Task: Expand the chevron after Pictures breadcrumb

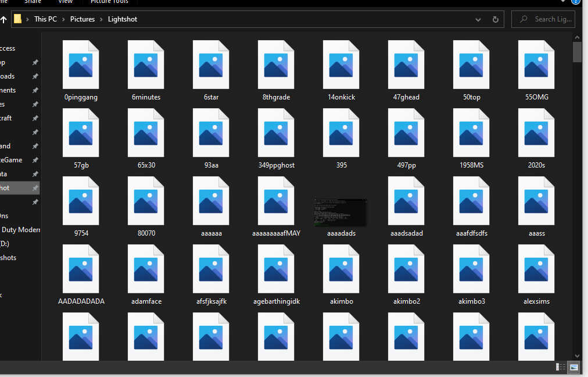Action: click(x=102, y=19)
